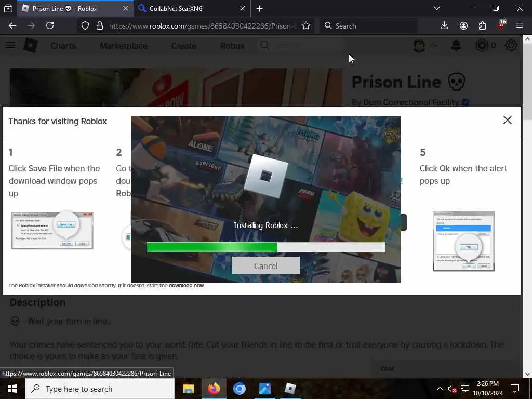Reload the current page
532x399 pixels.
coord(50,26)
